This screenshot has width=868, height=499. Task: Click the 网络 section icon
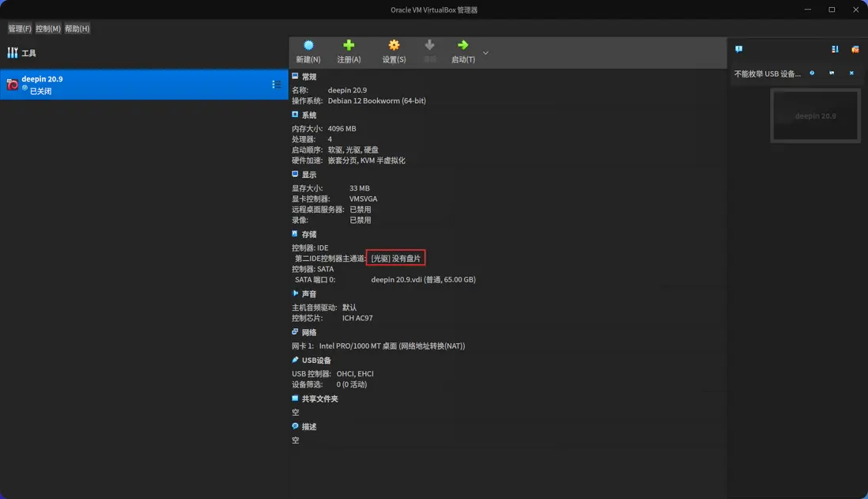click(295, 331)
